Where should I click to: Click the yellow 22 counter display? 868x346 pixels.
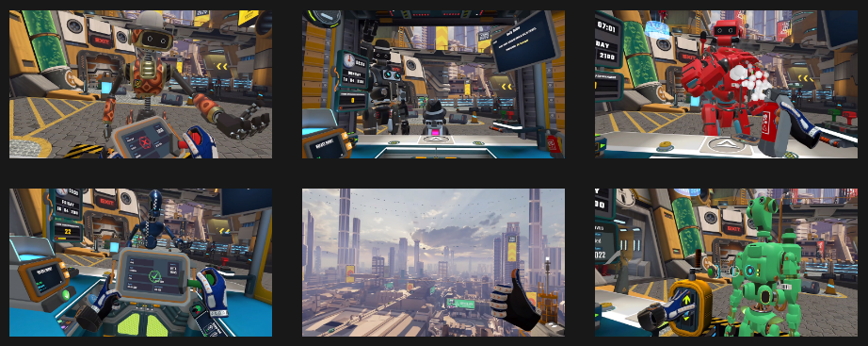68,231
